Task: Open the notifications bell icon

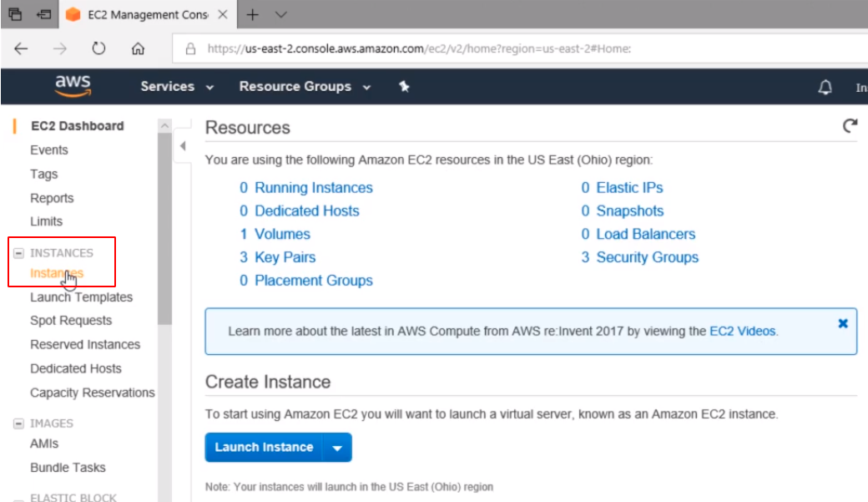Action: click(x=825, y=87)
